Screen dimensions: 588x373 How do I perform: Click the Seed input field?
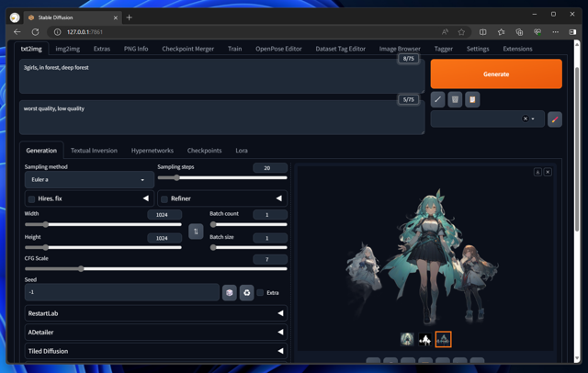coord(122,292)
